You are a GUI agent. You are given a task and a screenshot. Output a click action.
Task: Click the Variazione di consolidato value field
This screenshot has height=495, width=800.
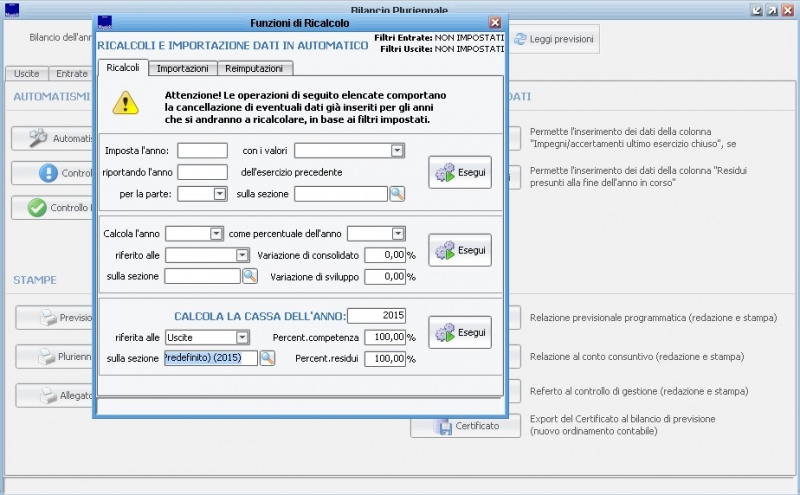[385, 255]
